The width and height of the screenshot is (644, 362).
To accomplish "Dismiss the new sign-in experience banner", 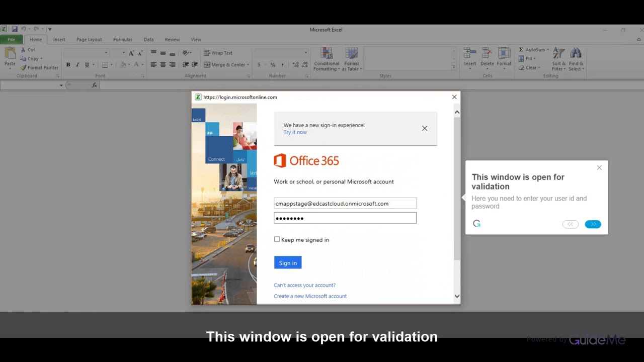I will [x=425, y=128].
